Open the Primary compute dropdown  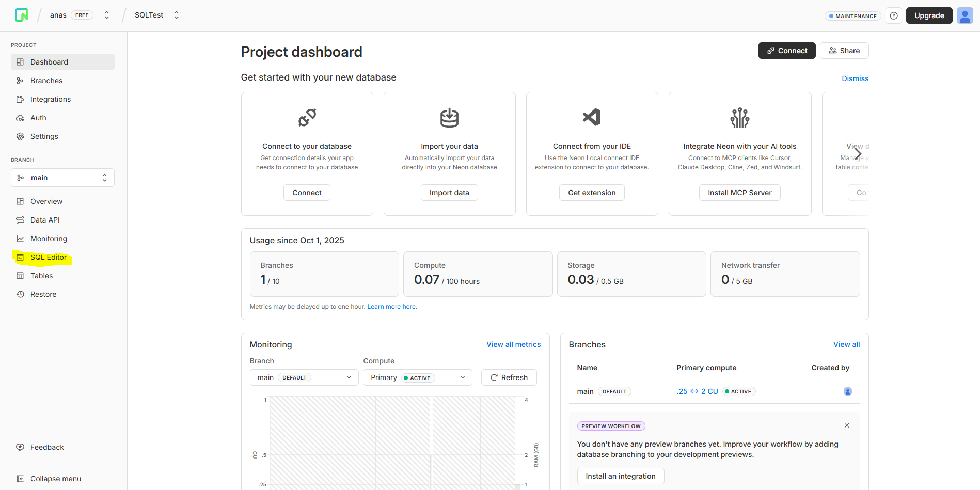pyautogui.click(x=418, y=377)
